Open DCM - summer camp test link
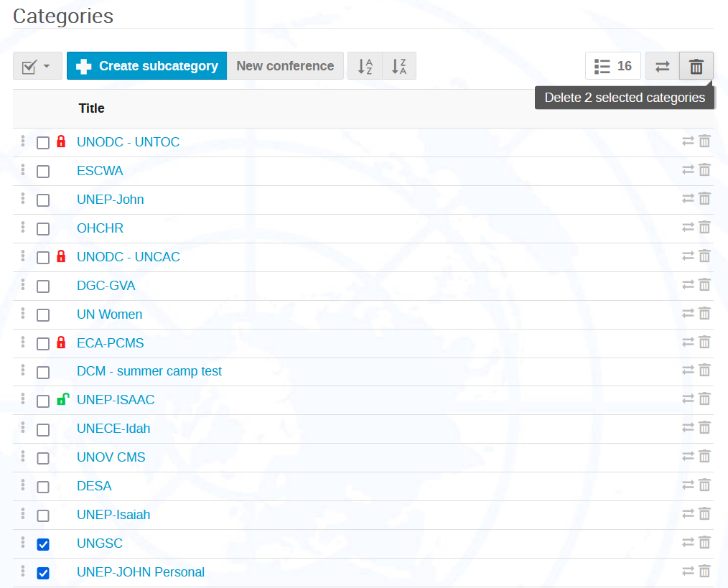The image size is (728, 588). tap(149, 372)
